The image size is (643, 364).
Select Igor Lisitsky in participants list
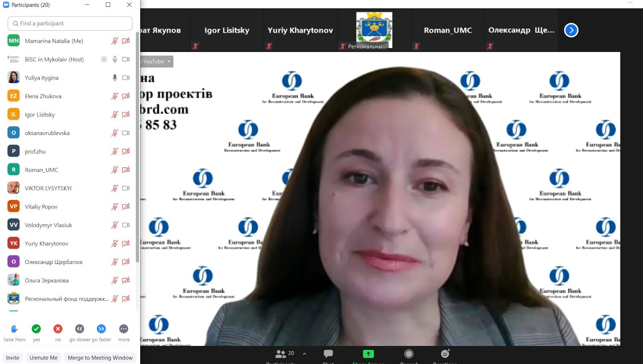tap(40, 115)
